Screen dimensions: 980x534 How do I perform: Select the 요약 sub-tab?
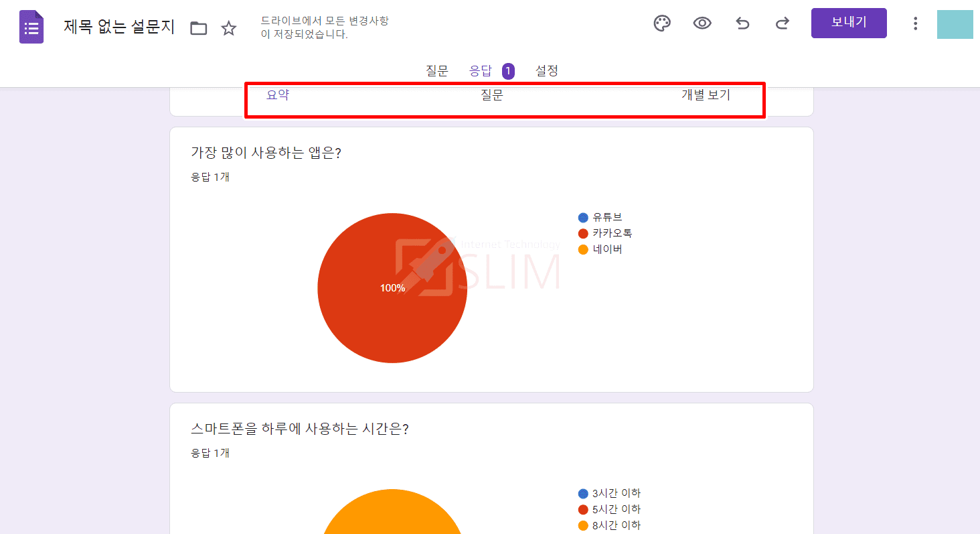[278, 95]
